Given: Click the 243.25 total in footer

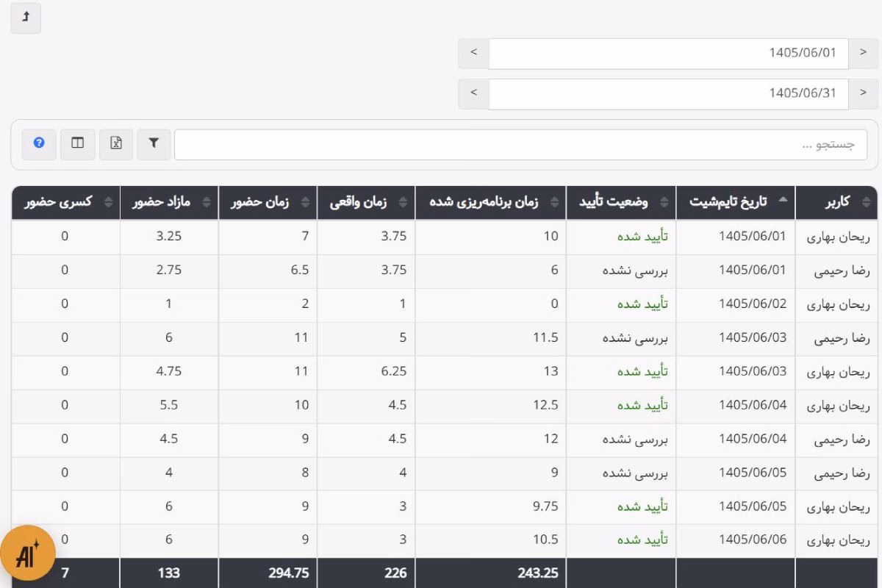Looking at the screenshot, I should (538, 573).
